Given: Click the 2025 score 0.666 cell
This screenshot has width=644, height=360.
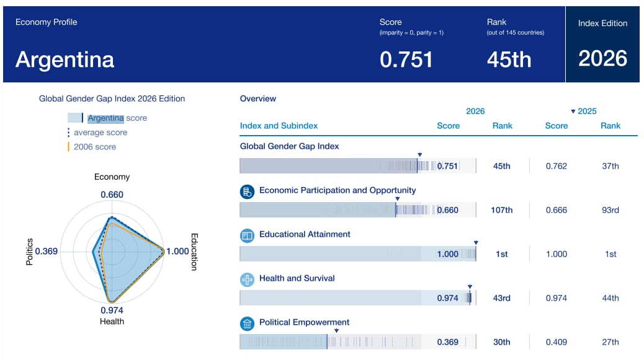Looking at the screenshot, I should point(556,210).
